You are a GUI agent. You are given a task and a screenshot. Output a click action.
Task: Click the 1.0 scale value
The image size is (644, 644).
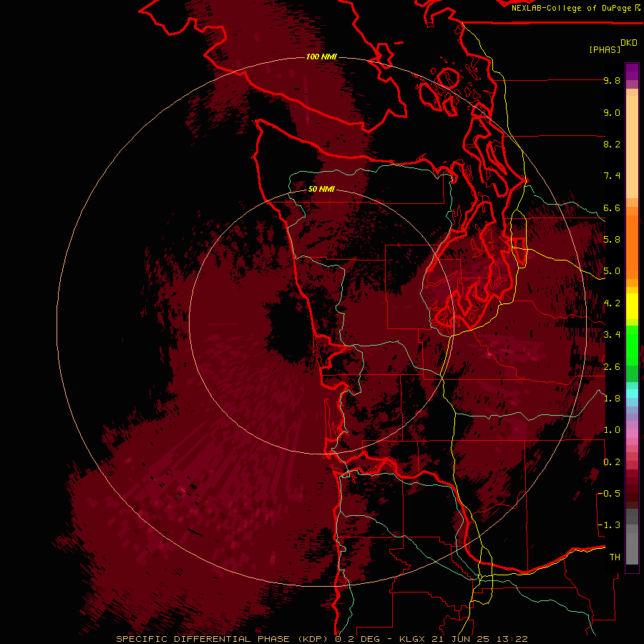[612, 430]
